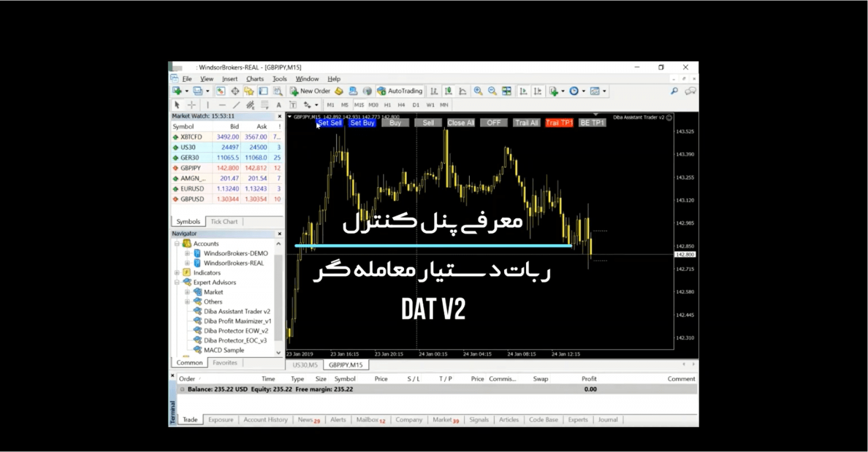Click the Set Buy panel button
The image size is (868, 452).
tap(362, 123)
